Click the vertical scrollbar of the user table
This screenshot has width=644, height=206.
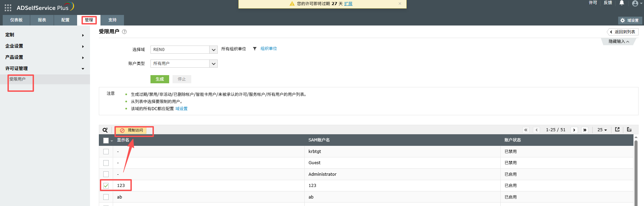point(636,170)
